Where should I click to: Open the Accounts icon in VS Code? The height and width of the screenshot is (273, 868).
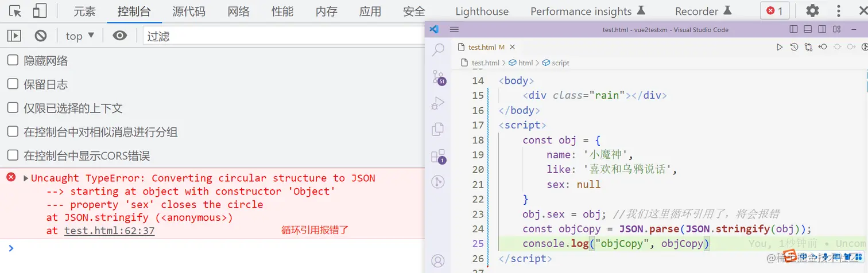(438, 261)
